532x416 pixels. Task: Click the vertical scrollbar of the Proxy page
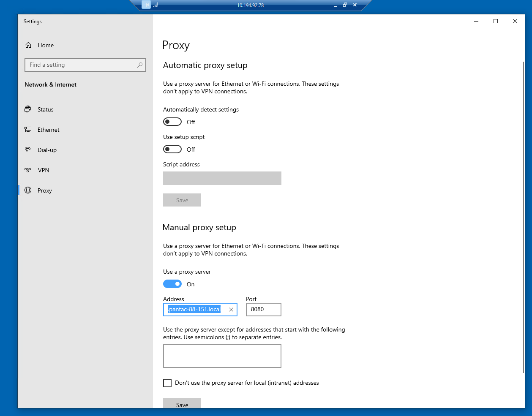coord(524,217)
